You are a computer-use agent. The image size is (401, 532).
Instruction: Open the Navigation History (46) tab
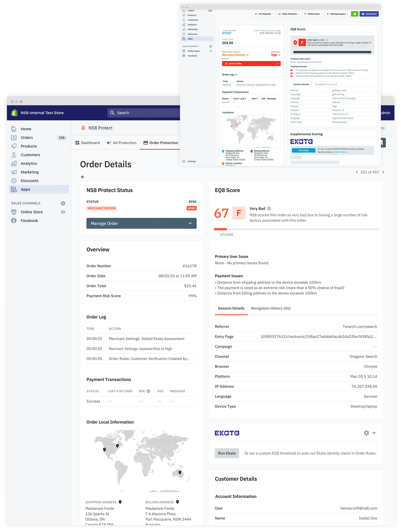(271, 308)
